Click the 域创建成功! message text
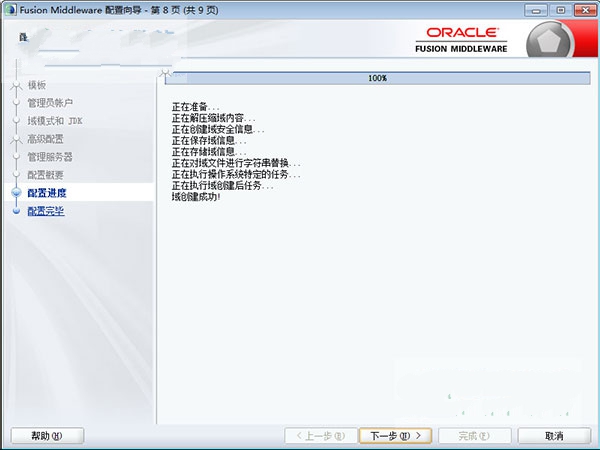Screen dimensions: 600x450 pos(196,197)
